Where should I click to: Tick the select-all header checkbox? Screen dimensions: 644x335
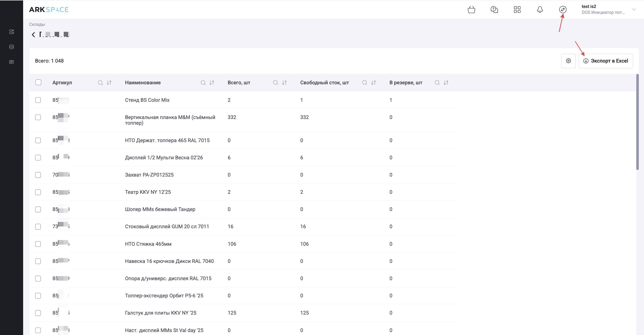coord(38,83)
